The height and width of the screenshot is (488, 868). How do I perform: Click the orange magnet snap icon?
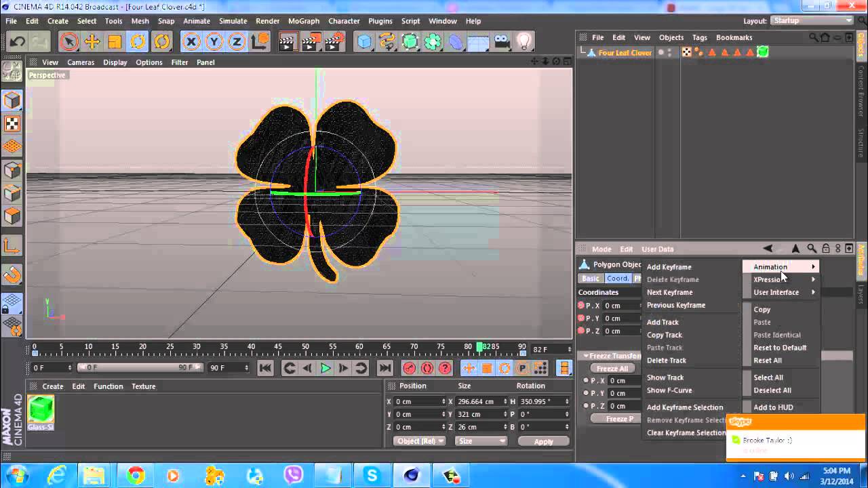coord(12,275)
